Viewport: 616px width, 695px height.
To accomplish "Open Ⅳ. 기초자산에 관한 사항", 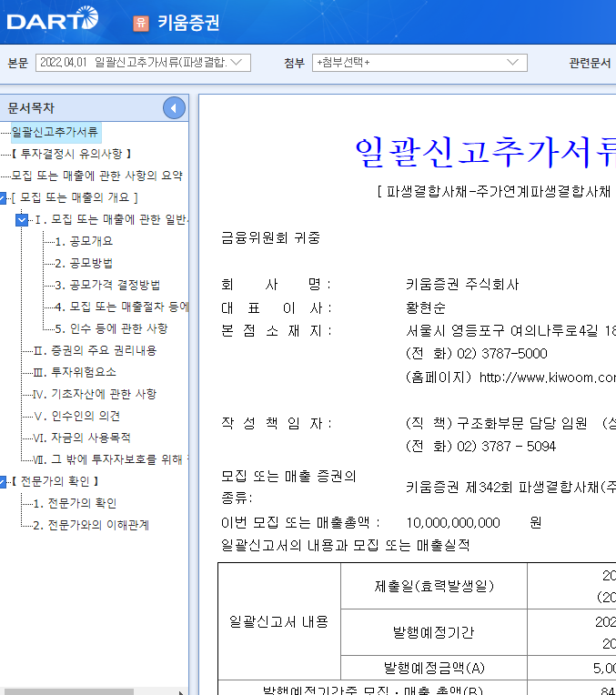I will click(95, 394).
